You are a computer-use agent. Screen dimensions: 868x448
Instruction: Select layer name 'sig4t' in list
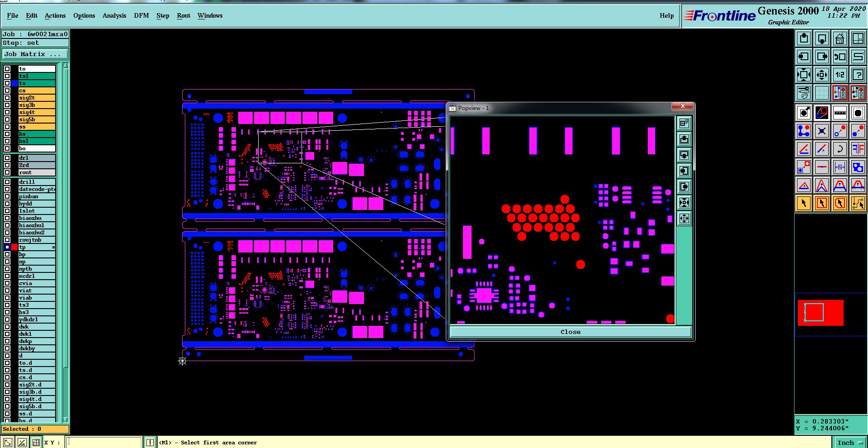(x=37, y=112)
